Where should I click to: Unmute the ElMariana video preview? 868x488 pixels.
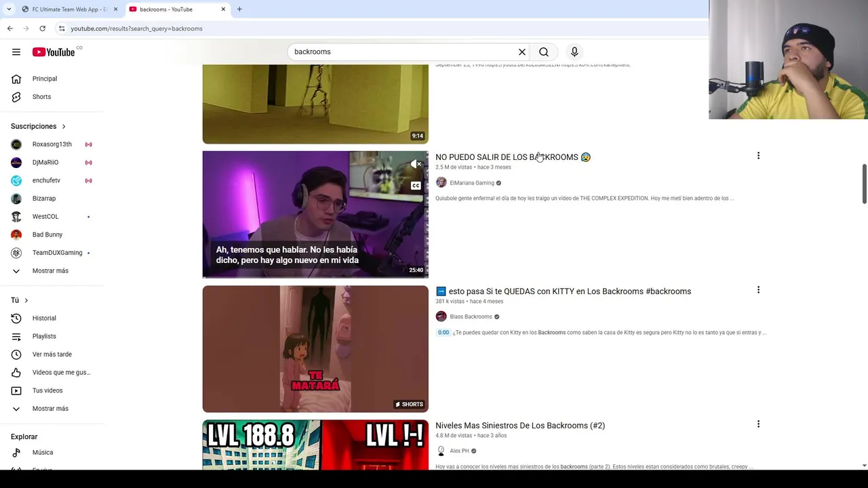coord(416,164)
